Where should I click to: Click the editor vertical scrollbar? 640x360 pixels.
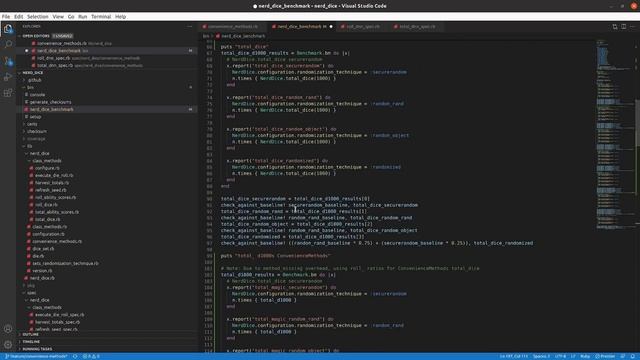tap(637, 122)
